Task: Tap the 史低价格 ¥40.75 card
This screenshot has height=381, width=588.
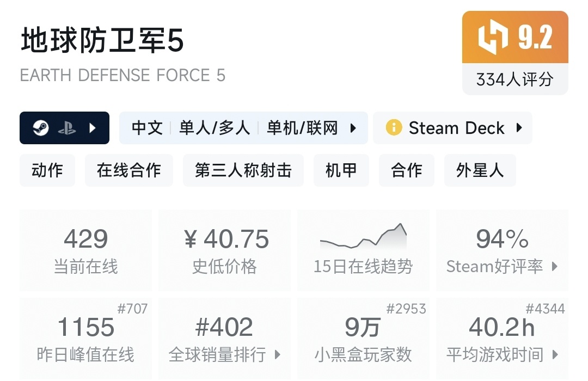Action: pos(224,250)
